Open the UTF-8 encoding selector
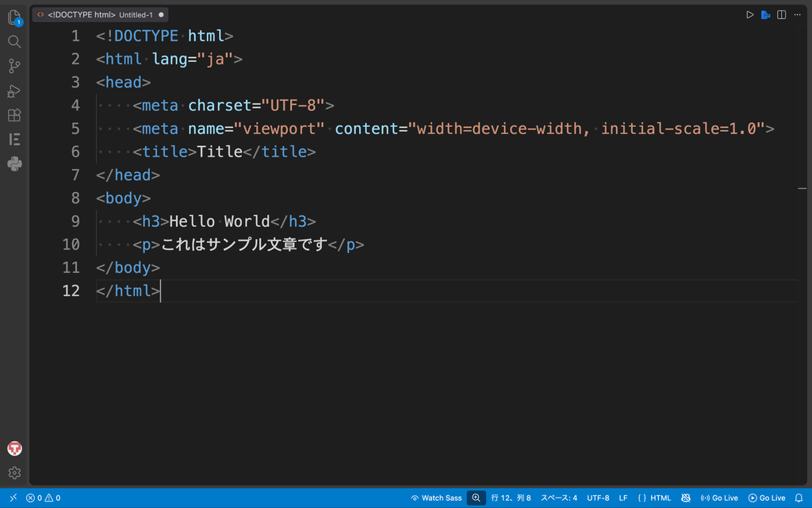This screenshot has height=508, width=812. pos(598,498)
